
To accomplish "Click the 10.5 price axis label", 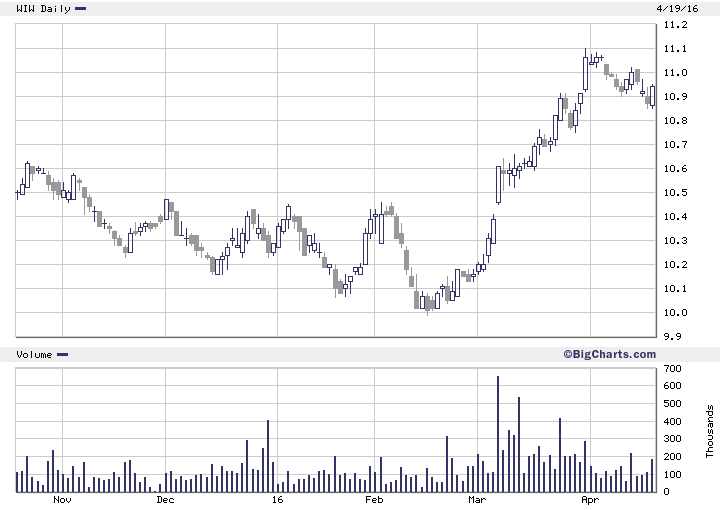I will coord(675,193).
